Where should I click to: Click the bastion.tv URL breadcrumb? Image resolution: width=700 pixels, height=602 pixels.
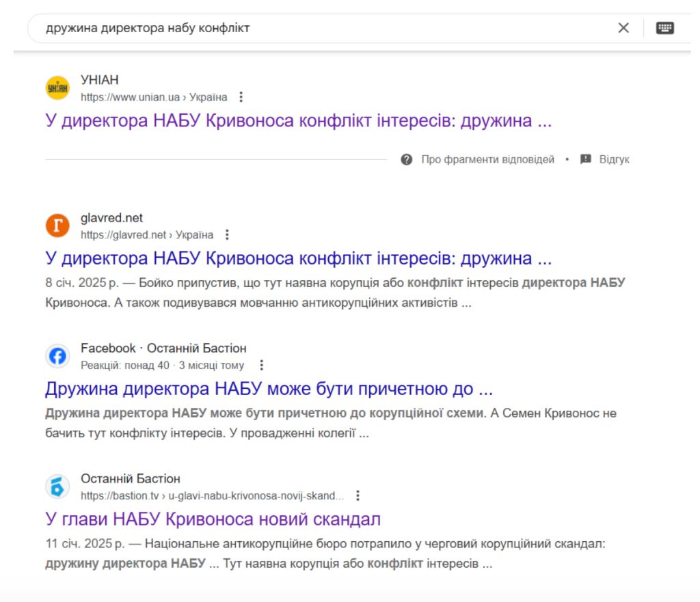point(212,496)
